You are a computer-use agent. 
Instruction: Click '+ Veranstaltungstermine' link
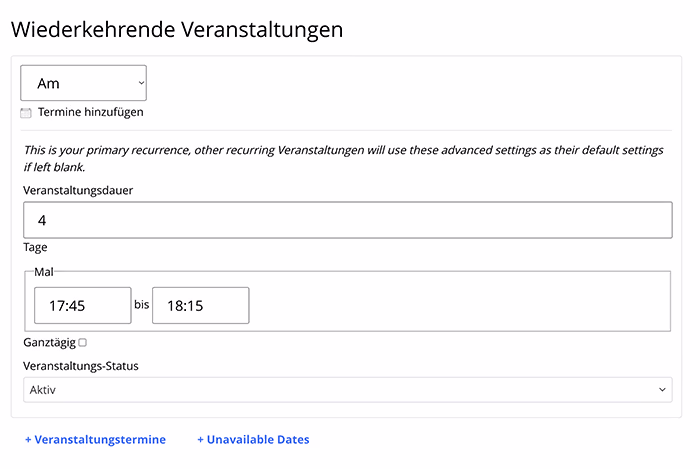(x=96, y=440)
